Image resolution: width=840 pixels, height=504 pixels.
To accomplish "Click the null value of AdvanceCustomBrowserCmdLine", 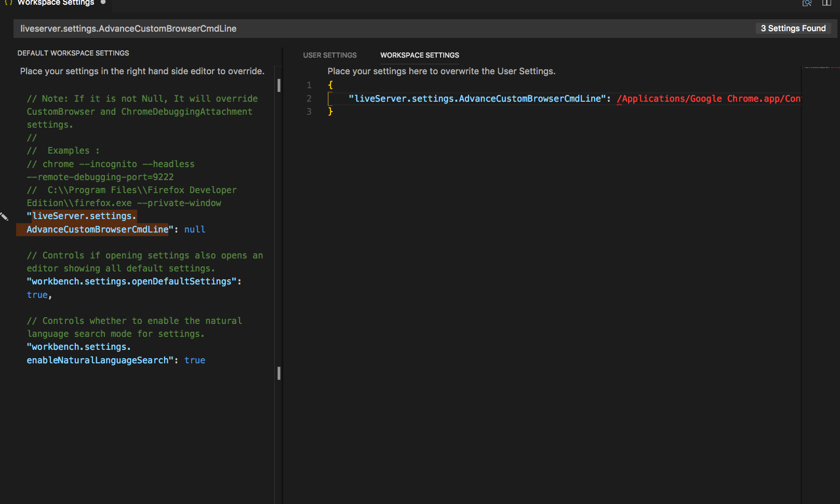I will click(x=194, y=229).
